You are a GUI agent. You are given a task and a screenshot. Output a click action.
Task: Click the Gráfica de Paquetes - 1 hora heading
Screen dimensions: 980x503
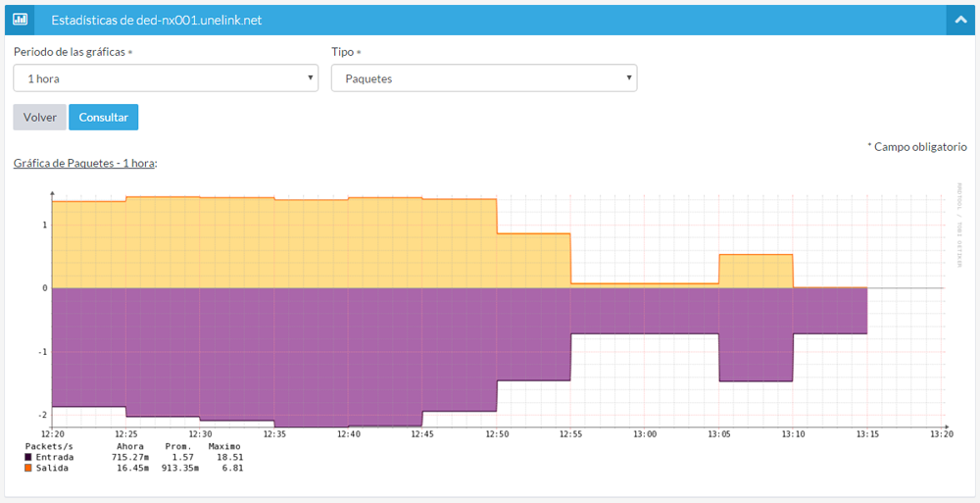(x=85, y=163)
